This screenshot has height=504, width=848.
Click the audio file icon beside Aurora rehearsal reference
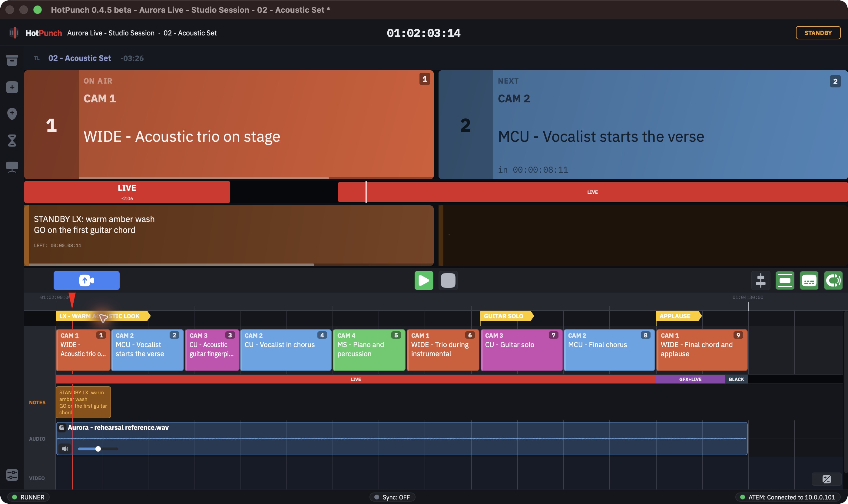point(62,428)
